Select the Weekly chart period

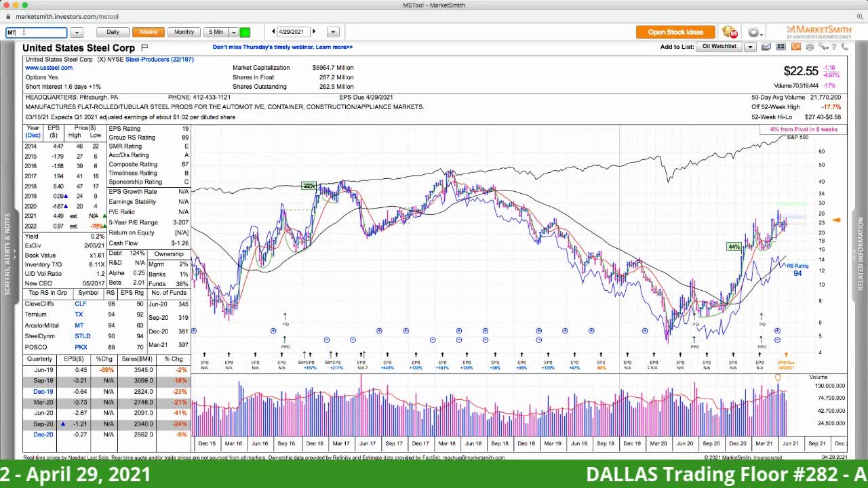[149, 32]
